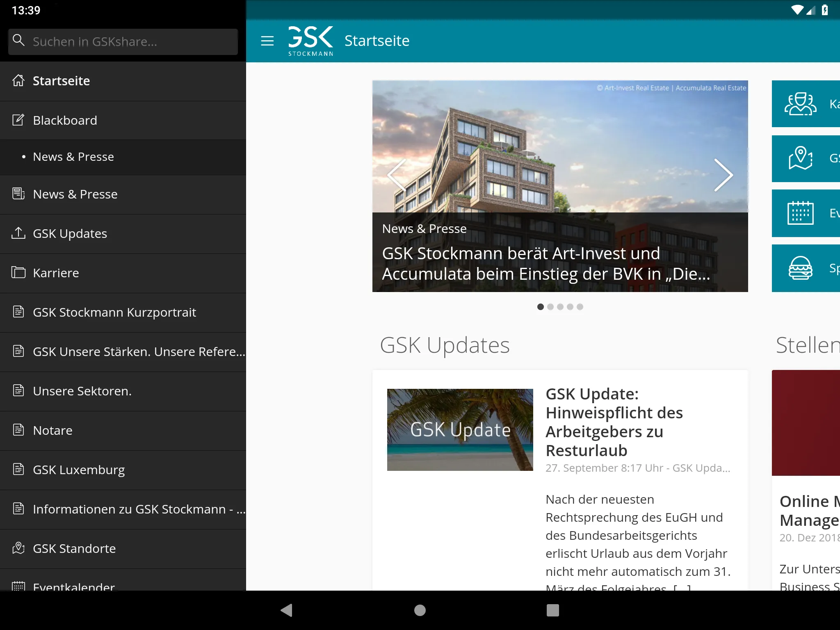Open the hamburger menu icon

tap(267, 41)
